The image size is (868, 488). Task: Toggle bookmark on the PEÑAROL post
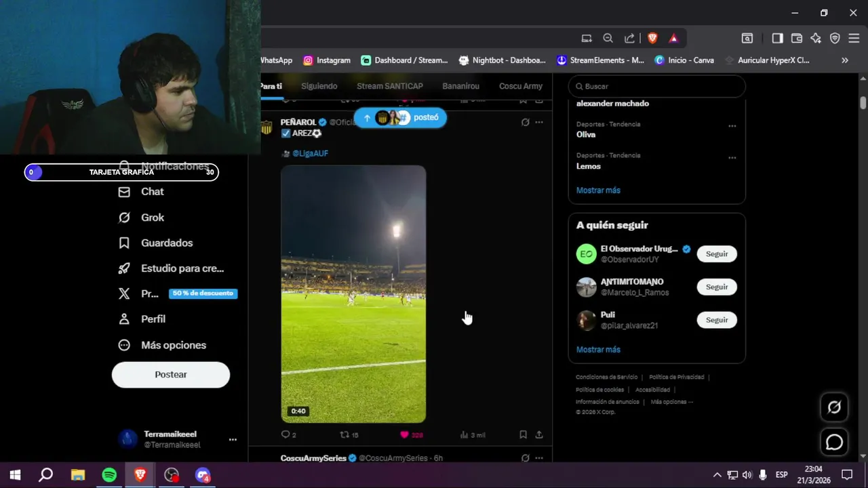click(523, 434)
